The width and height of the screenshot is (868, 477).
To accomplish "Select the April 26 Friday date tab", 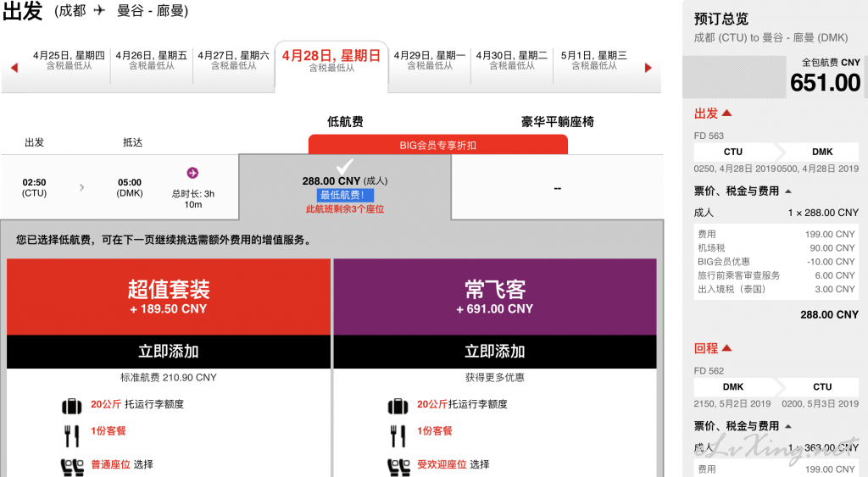I will (x=152, y=60).
